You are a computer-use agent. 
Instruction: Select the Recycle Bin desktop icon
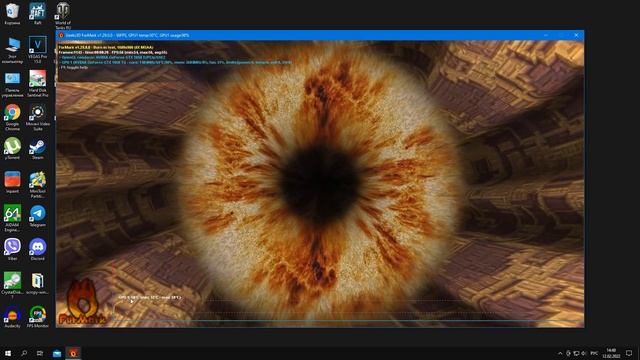(x=12, y=14)
